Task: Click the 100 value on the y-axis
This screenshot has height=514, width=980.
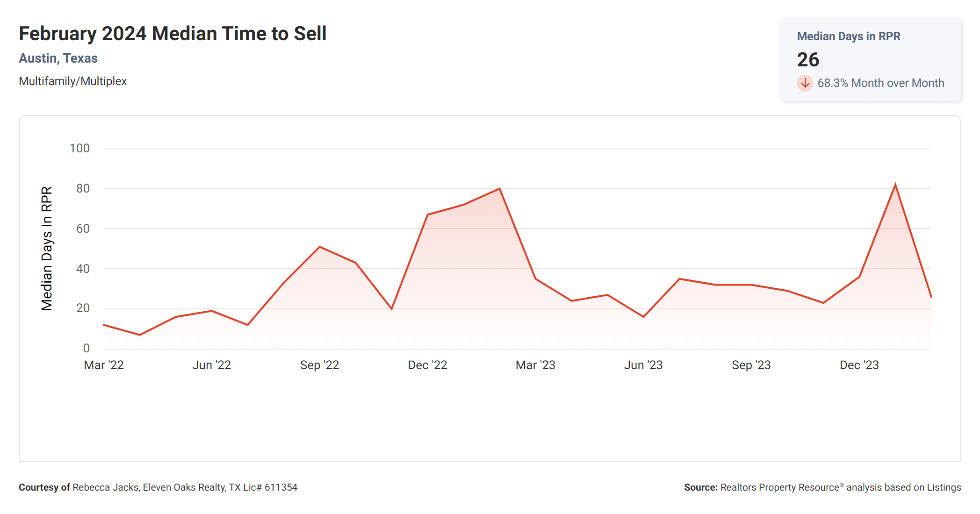Action: click(x=79, y=149)
